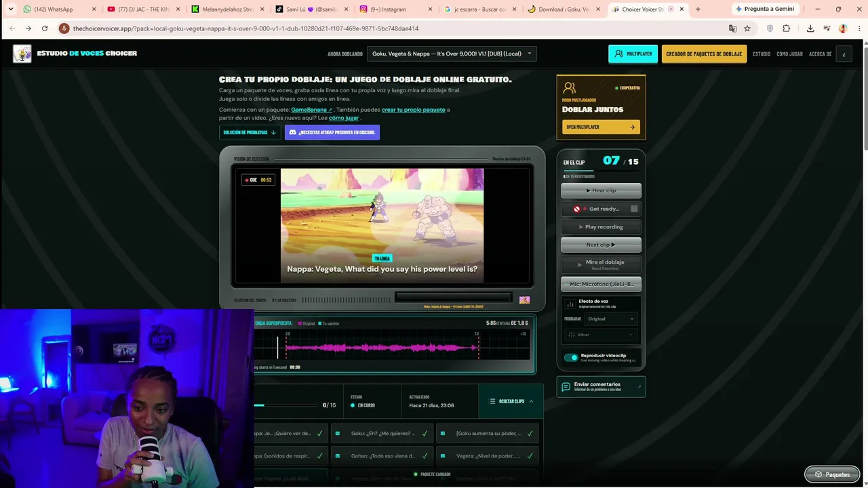Open the Melannydelahoz stream tab

[x=227, y=9]
